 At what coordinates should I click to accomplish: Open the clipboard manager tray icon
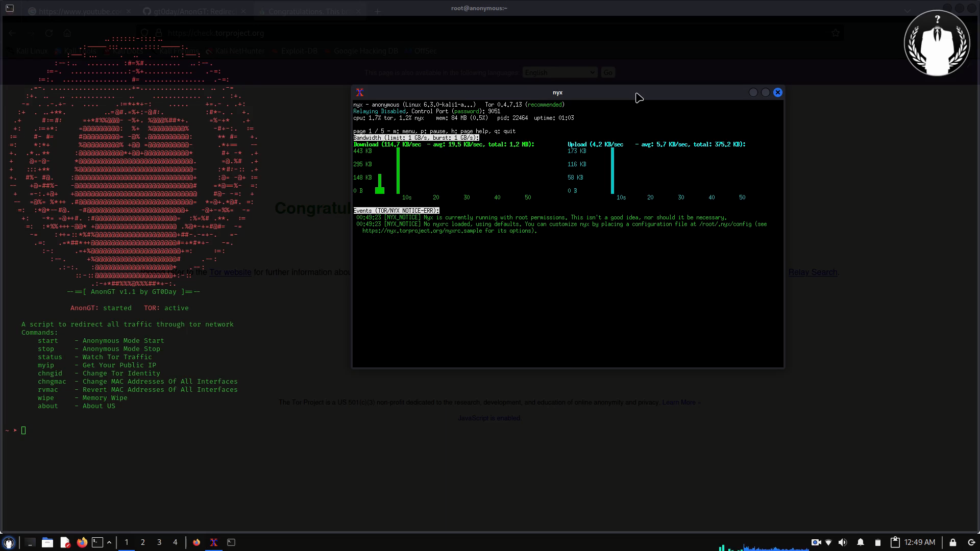coord(895,542)
